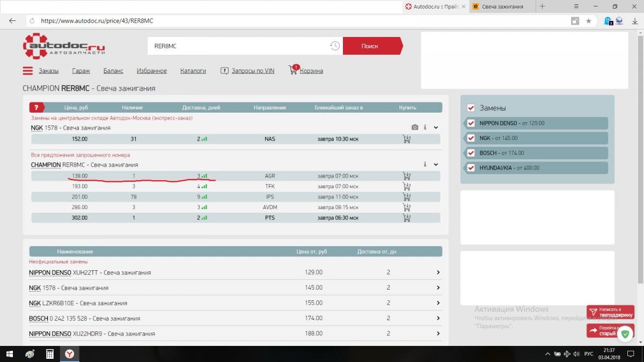Open the Windows Start menu
644x362 pixels.
click(11, 354)
